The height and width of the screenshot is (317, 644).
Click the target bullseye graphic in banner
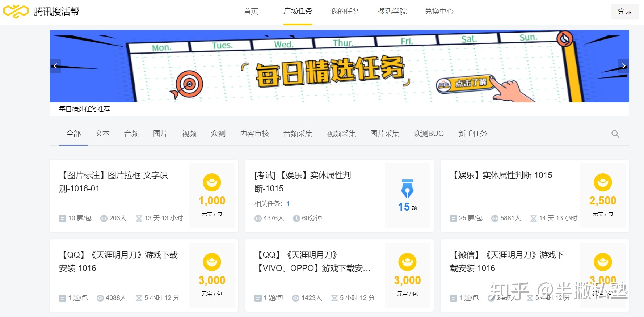tap(187, 85)
